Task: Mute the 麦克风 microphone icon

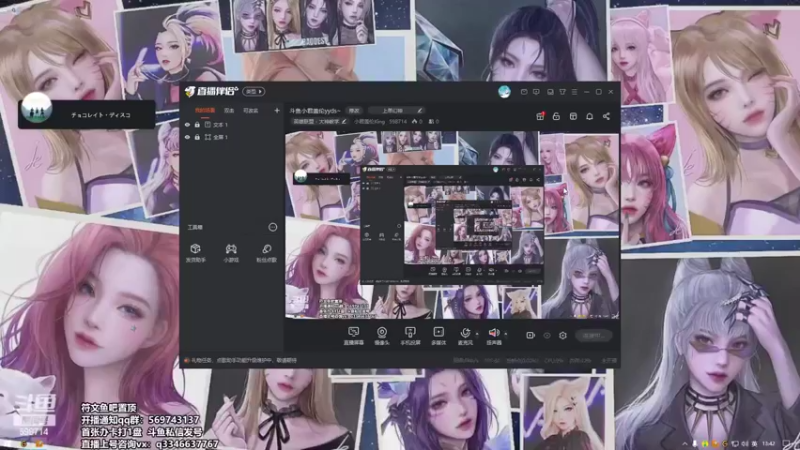Action: [x=465, y=333]
